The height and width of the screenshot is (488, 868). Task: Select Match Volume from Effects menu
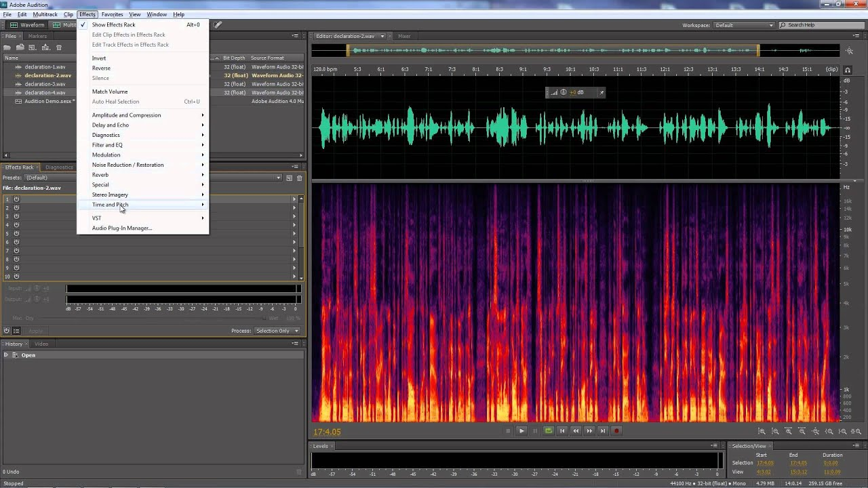pos(110,91)
